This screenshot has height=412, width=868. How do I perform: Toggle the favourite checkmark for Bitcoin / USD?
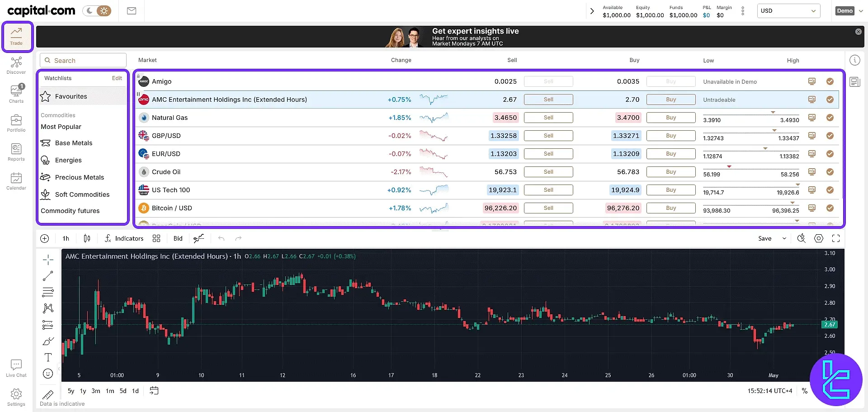[830, 208]
